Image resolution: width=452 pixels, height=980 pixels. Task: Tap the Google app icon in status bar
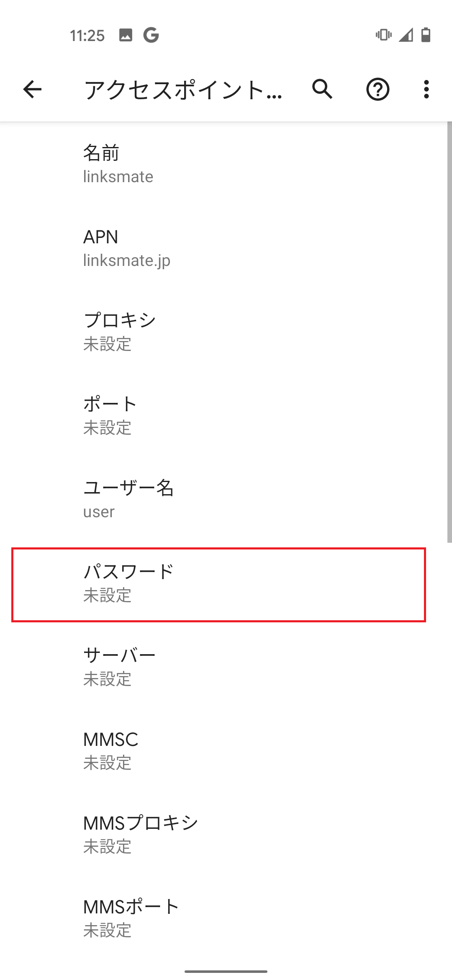(152, 36)
